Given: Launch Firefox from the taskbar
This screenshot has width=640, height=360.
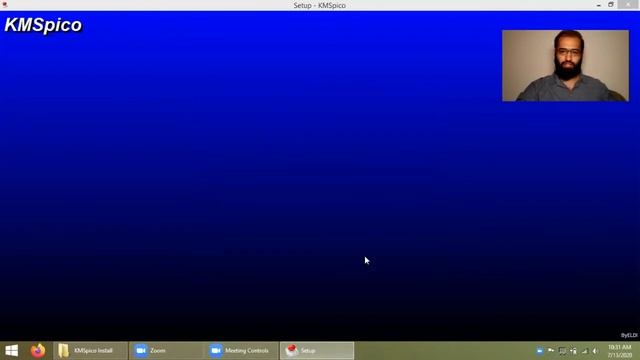Looking at the screenshot, I should coord(38,351).
